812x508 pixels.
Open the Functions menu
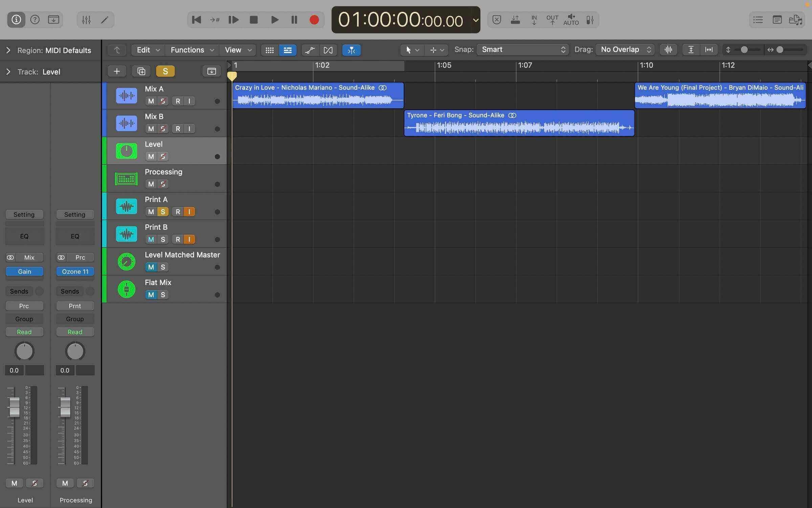coord(192,50)
